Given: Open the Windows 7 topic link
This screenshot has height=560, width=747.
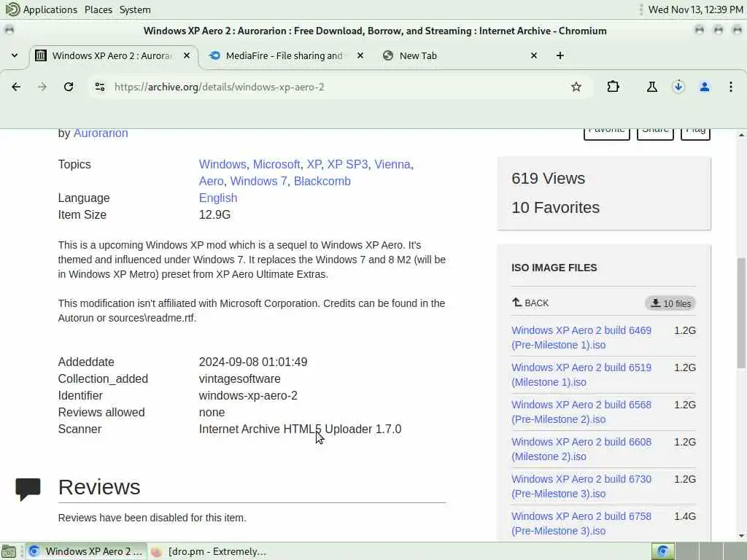Looking at the screenshot, I should coord(259,181).
